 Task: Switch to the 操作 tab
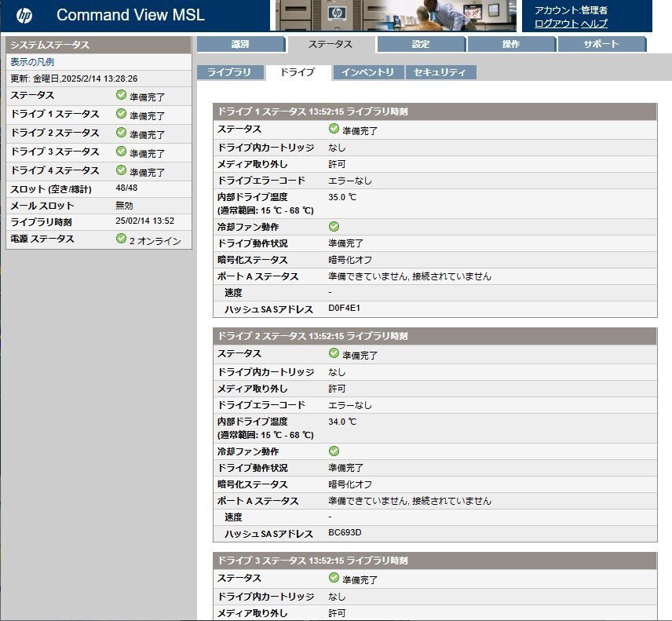coord(511,44)
